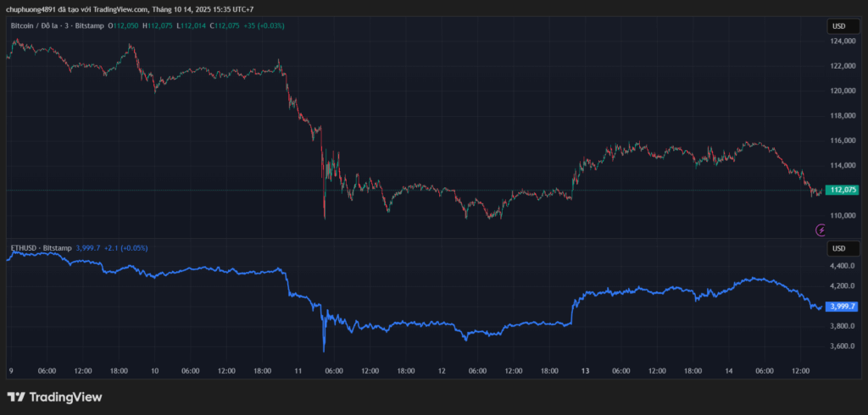Image resolution: width=868 pixels, height=415 pixels.
Task: Click the purple lightning bolt icon
Action: click(x=821, y=230)
